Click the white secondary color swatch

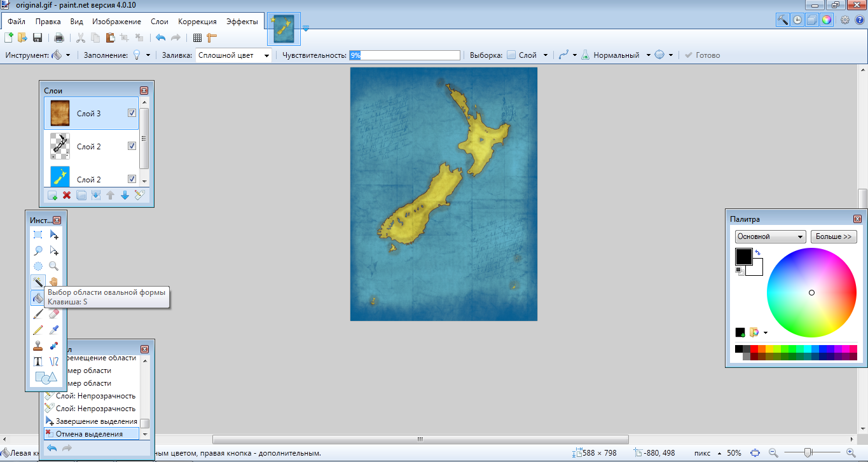(x=756, y=269)
